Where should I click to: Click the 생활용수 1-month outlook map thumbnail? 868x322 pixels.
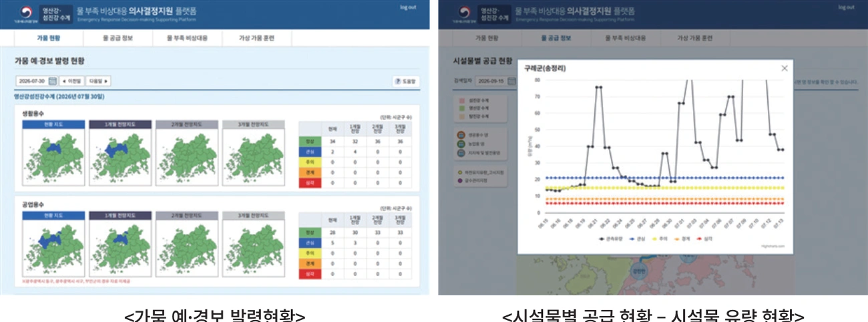click(x=120, y=157)
